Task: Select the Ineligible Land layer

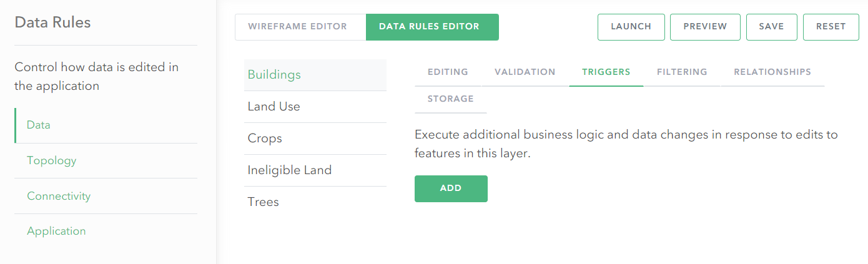Action: [315, 170]
